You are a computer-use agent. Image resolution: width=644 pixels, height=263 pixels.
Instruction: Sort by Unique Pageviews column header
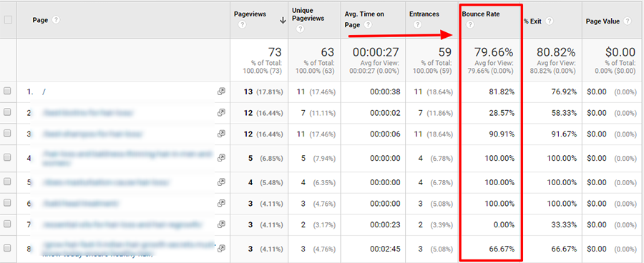[x=308, y=14]
